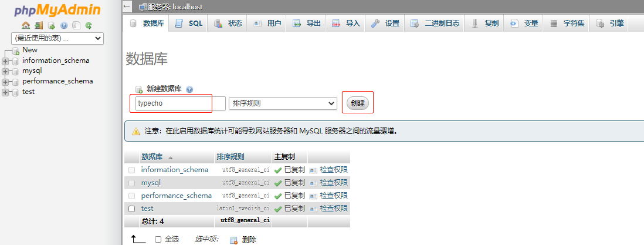Viewport: 644px width, 245px height.
Task: Log out using the exit door icon
Action: pos(39,25)
